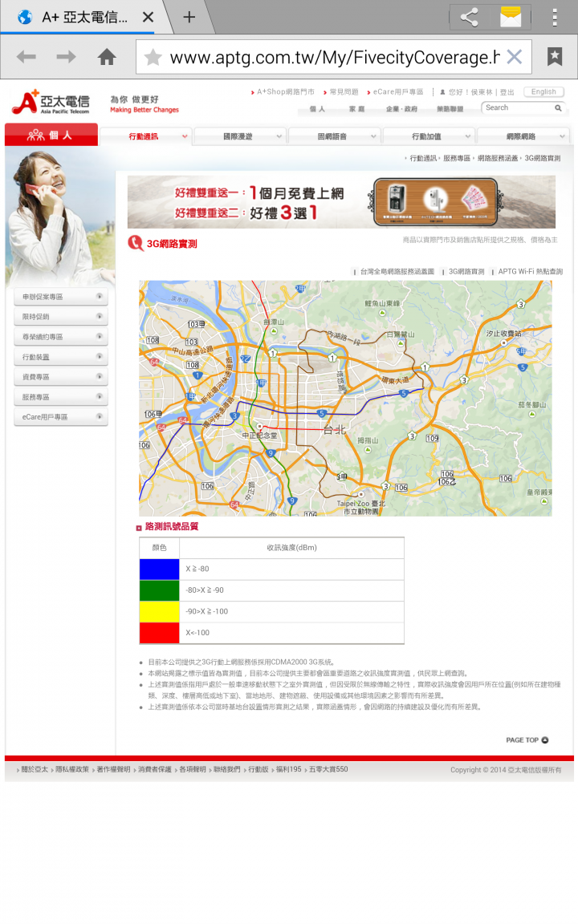Select the 策略聯盟 top category tab
Screen dimensions: 578x924
(450, 109)
